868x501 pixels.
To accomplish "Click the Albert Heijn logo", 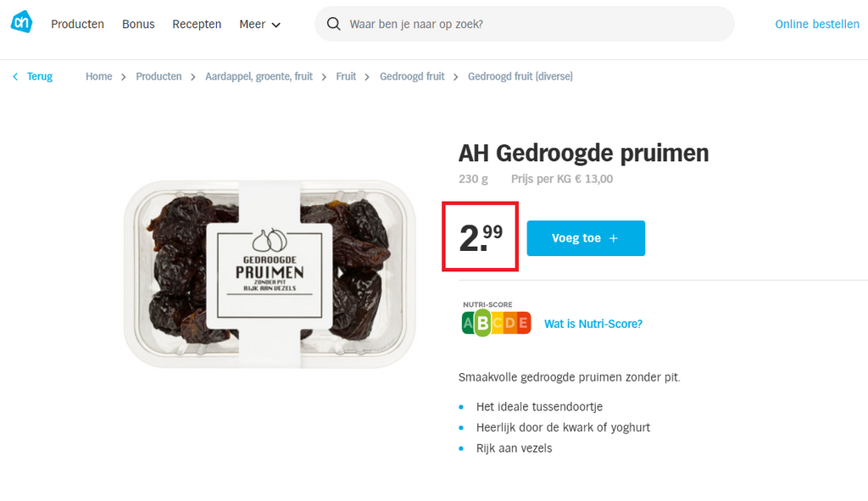I will tap(21, 22).
